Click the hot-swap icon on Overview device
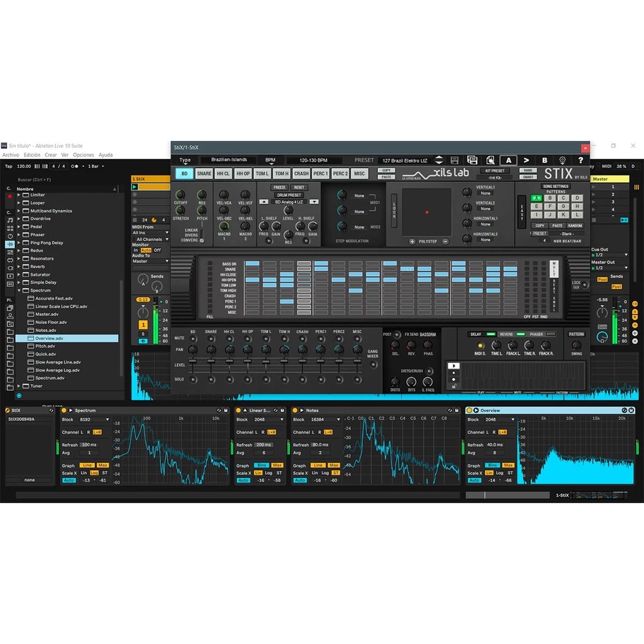The image size is (644, 644). (625, 410)
